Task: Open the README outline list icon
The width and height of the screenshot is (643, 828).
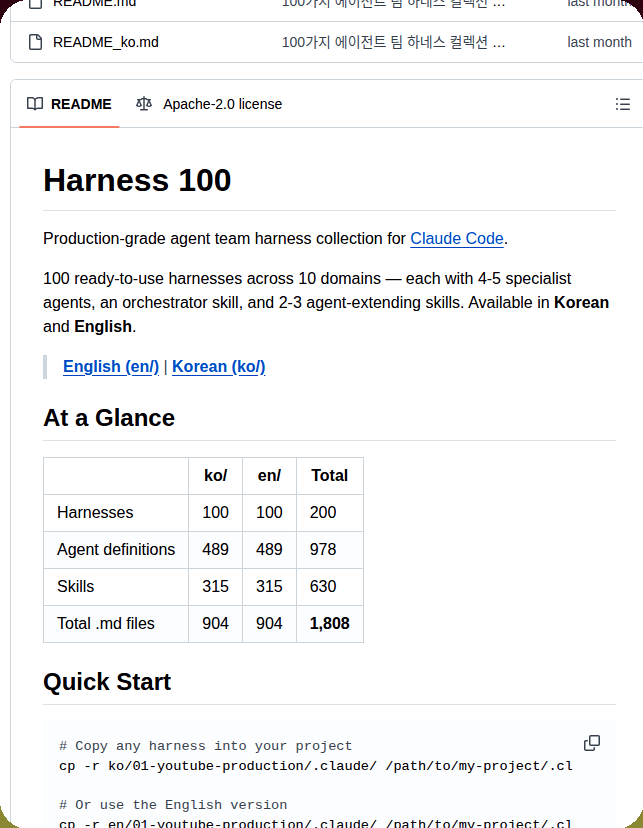Action: 622,104
